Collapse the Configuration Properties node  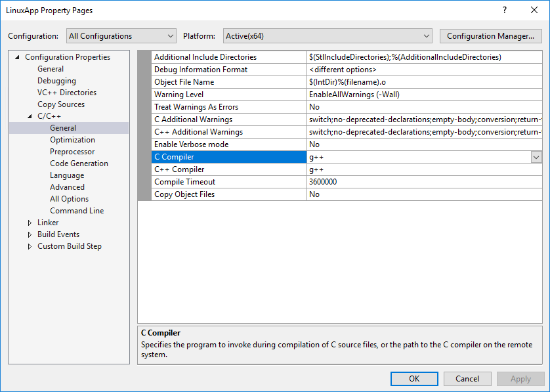pyautogui.click(x=17, y=57)
